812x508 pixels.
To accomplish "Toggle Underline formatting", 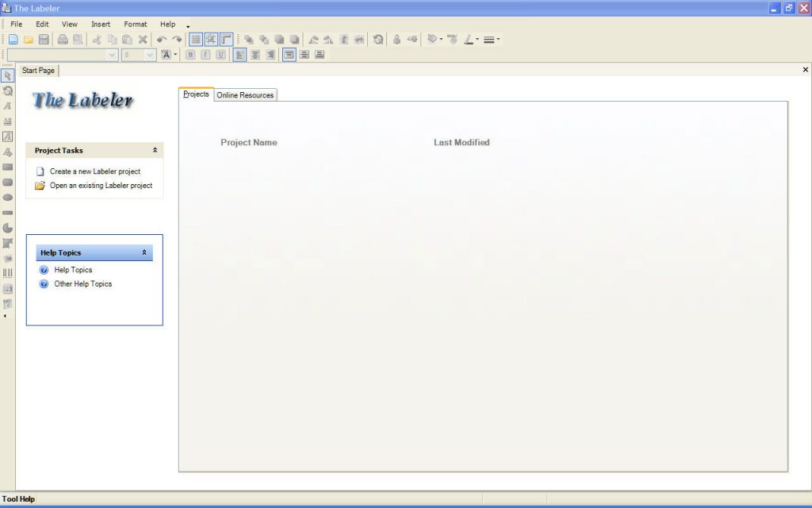I will [220, 55].
